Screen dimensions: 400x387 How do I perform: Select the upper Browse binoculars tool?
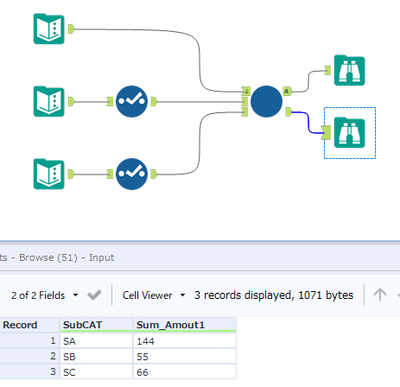[350, 71]
